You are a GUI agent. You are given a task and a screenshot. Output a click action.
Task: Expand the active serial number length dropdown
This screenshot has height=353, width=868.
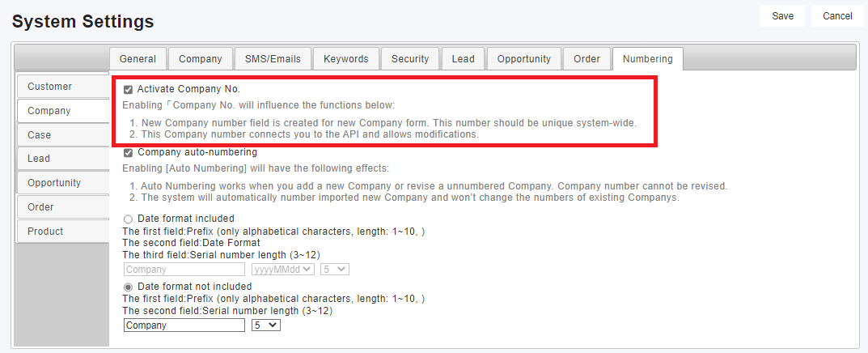click(x=265, y=325)
